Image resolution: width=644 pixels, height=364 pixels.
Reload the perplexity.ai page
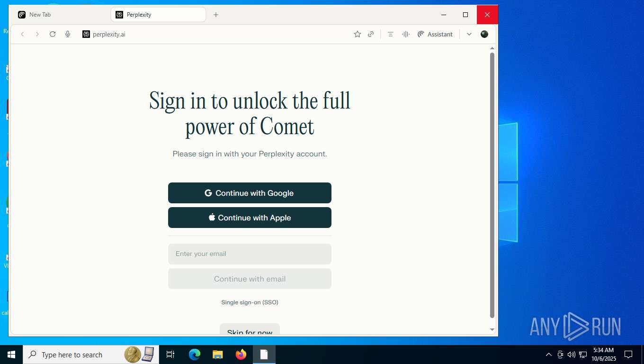[53, 34]
